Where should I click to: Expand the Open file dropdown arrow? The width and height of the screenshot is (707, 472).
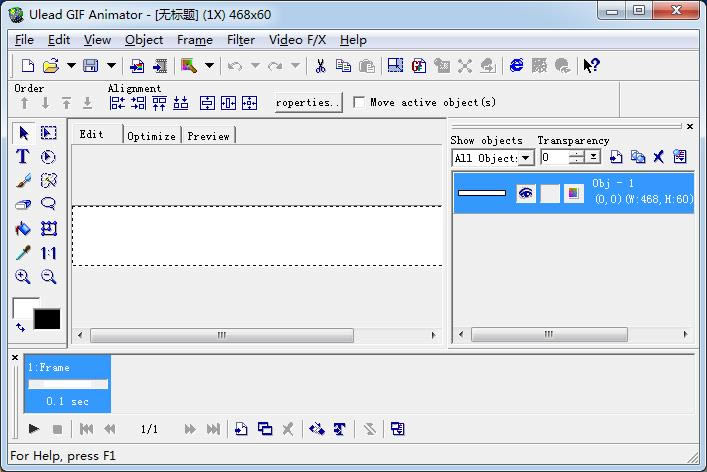click(x=71, y=66)
